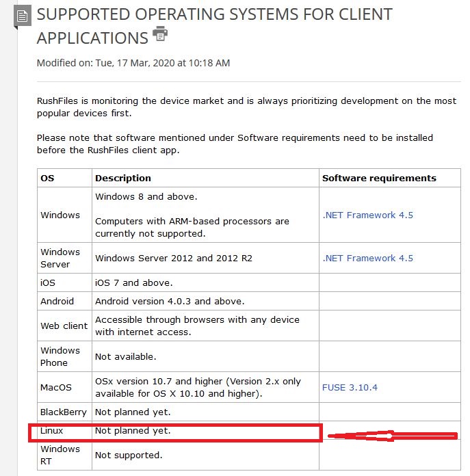Click the 'Not supported.' description
The image size is (470, 476).
pos(129,455)
